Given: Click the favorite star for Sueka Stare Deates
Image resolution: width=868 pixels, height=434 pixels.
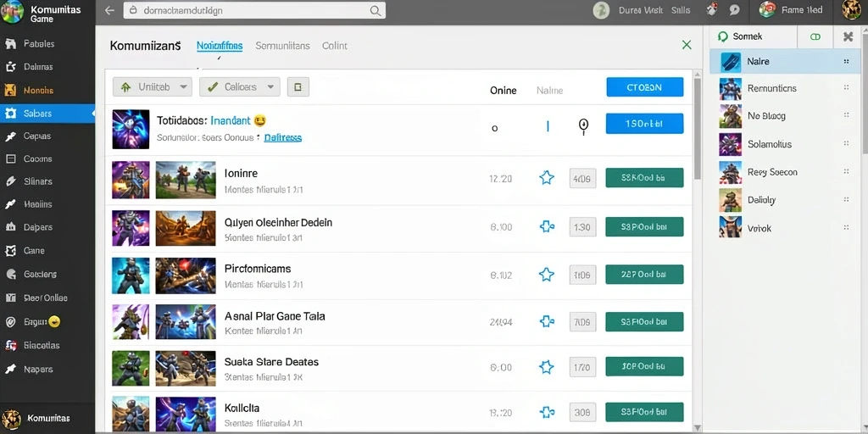Looking at the screenshot, I should click(547, 366).
